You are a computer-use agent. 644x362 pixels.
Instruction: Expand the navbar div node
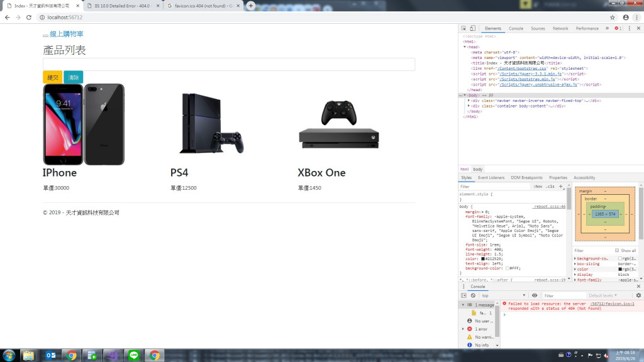click(x=469, y=101)
